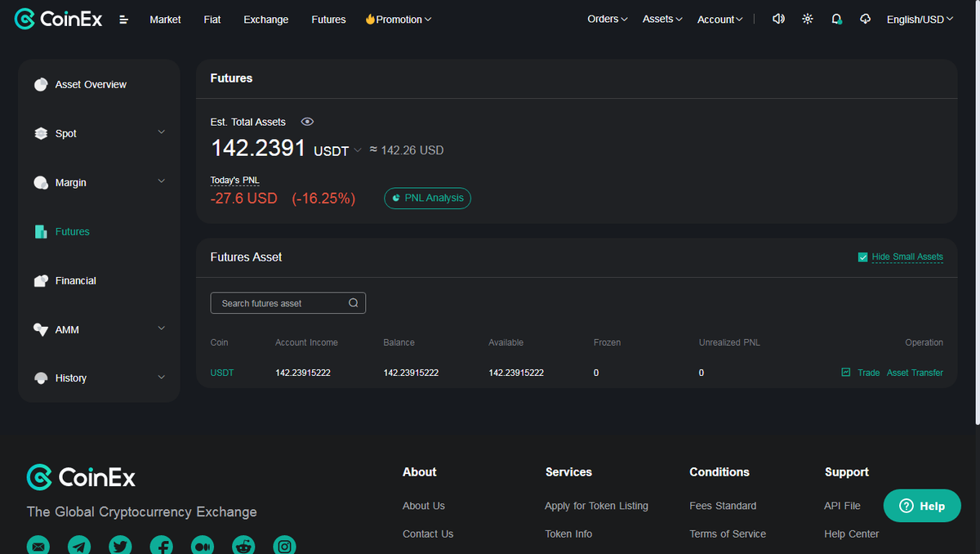Image resolution: width=980 pixels, height=554 pixels.
Task: Go to the Market menu
Action: [165, 19]
